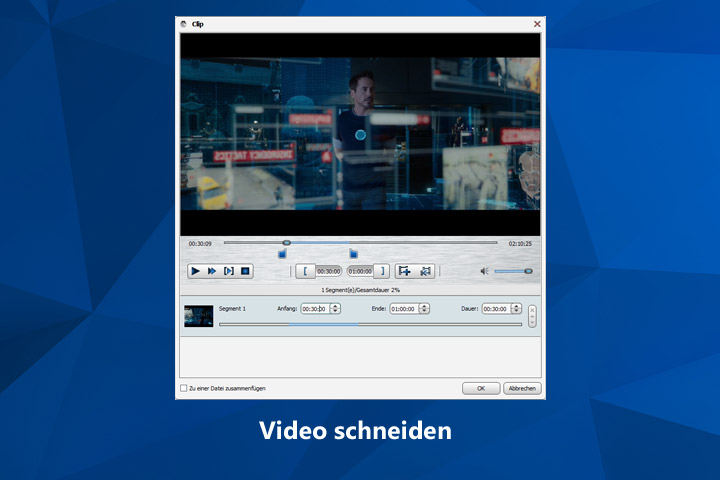The image size is (720, 480).
Task: Click the Segment 1 range bar
Action: pos(370,324)
